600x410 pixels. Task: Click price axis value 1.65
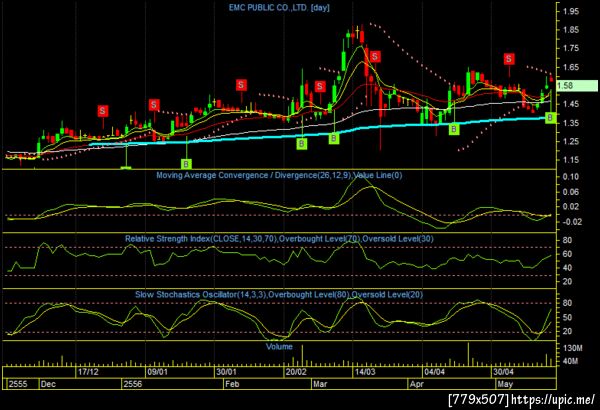(571, 67)
